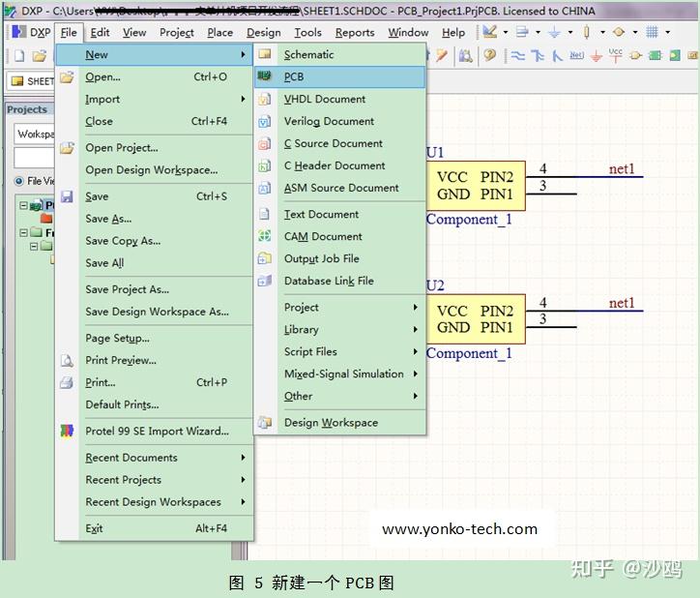Open the Window menu
This screenshot has height=598, width=700.
click(x=408, y=33)
